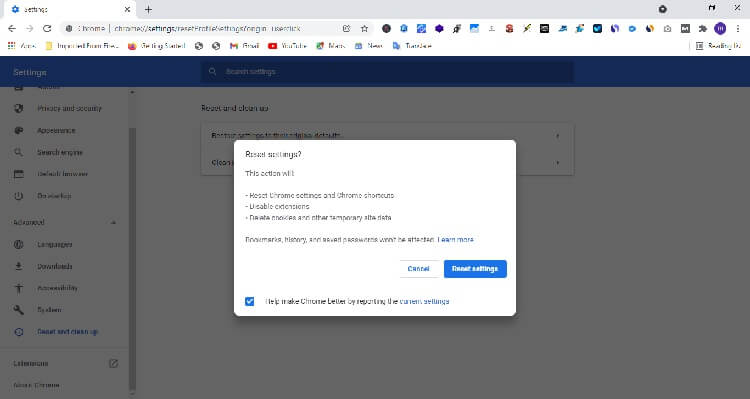Viewport: 750px width, 399px height.
Task: Open the Extensions puzzle piece menu
Action: click(x=703, y=29)
